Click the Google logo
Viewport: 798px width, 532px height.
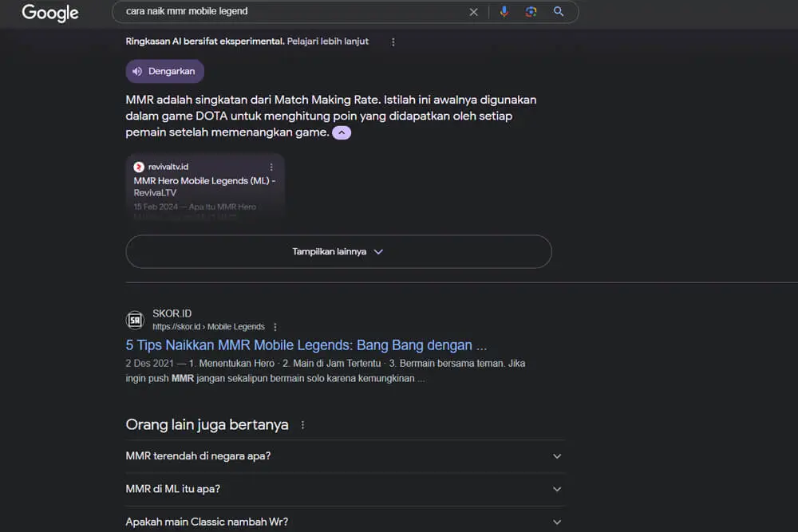click(49, 14)
